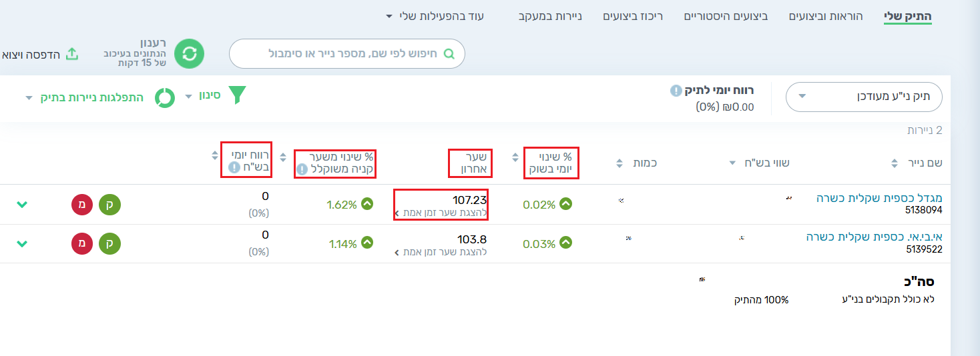Image resolution: width=980 pixels, height=356 pixels.
Task: Click the green refresh data icon
Action: 189,53
